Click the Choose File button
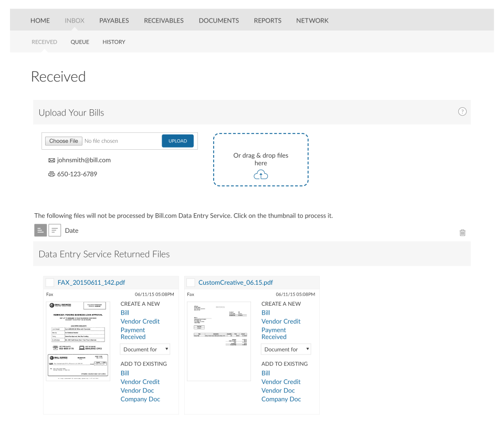 click(64, 141)
